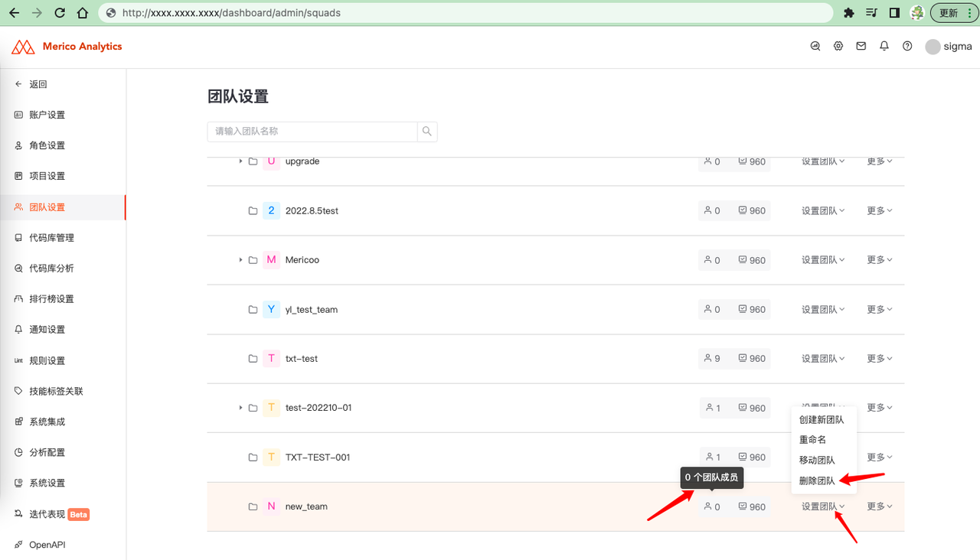Open 更多 dropdown for yl_test_team

tap(880, 309)
